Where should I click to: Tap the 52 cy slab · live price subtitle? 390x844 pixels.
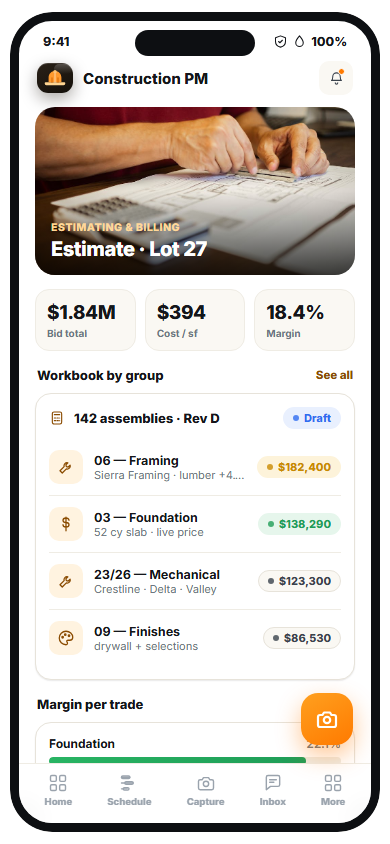click(x=149, y=532)
